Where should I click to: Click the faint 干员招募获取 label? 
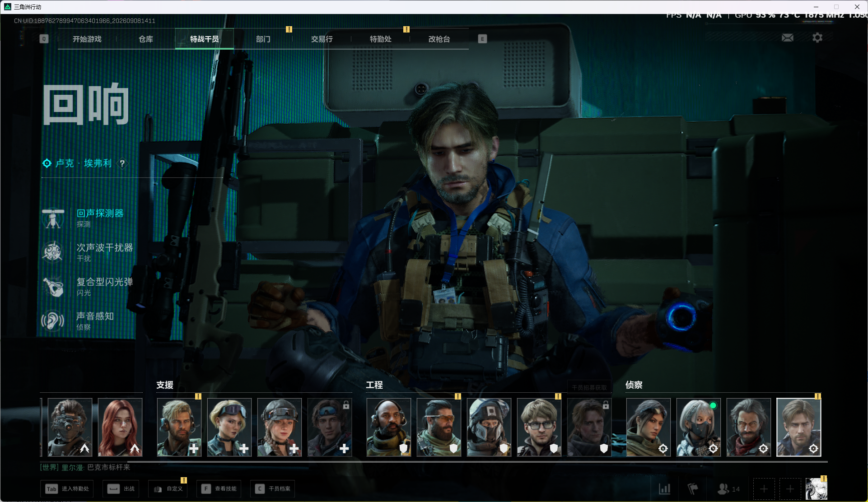(x=589, y=387)
